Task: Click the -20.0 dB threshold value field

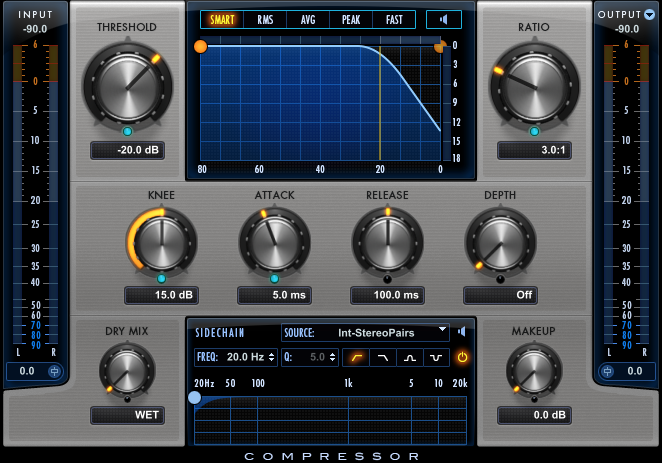Action: click(128, 150)
